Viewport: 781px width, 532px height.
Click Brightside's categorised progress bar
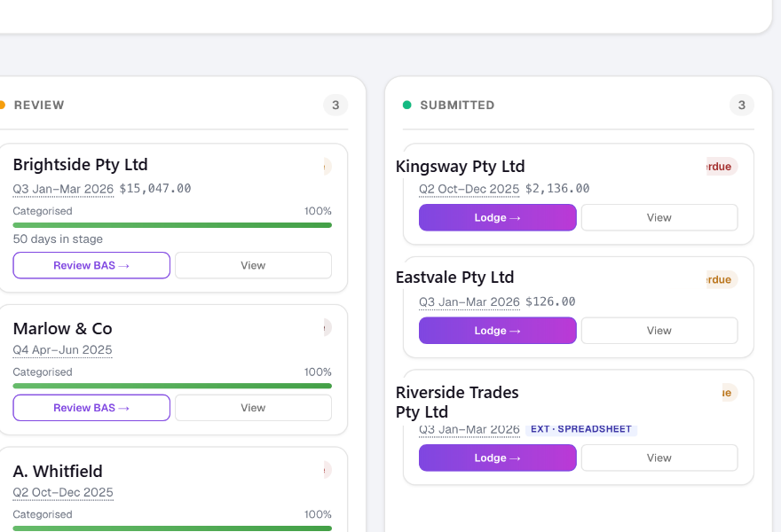(x=172, y=225)
